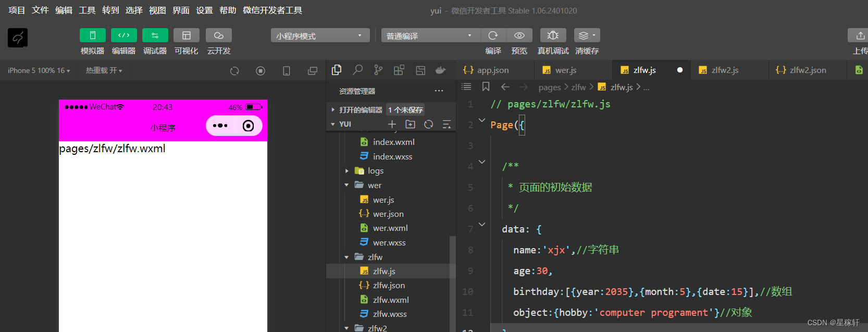Click the simulator refresh icon
The height and width of the screenshot is (332, 868).
(234, 71)
